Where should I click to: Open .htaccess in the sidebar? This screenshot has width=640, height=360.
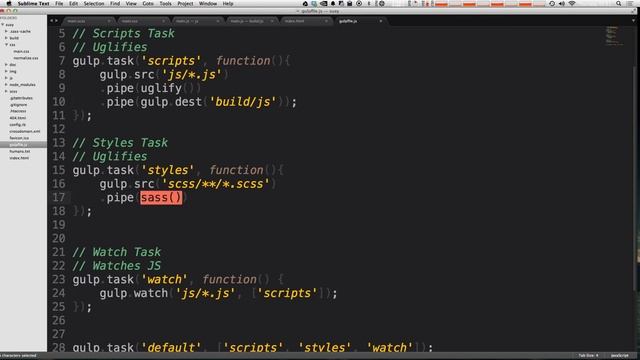(18, 111)
